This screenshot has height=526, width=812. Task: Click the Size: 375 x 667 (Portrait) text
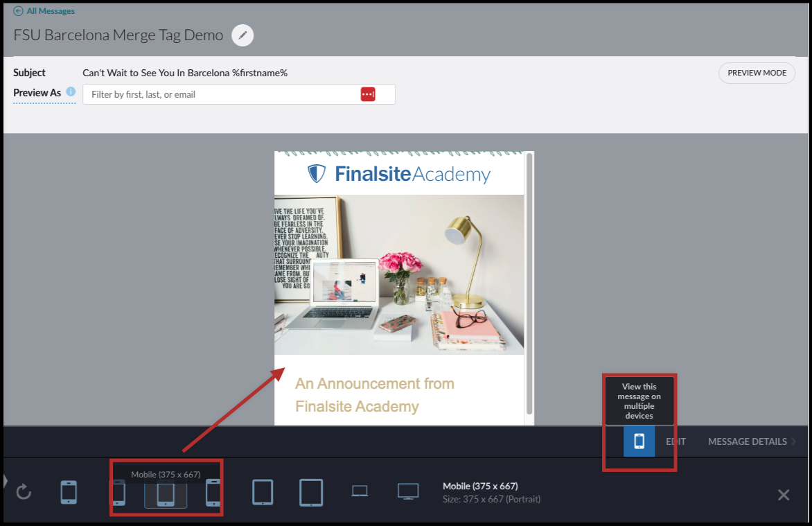pyautogui.click(x=491, y=499)
